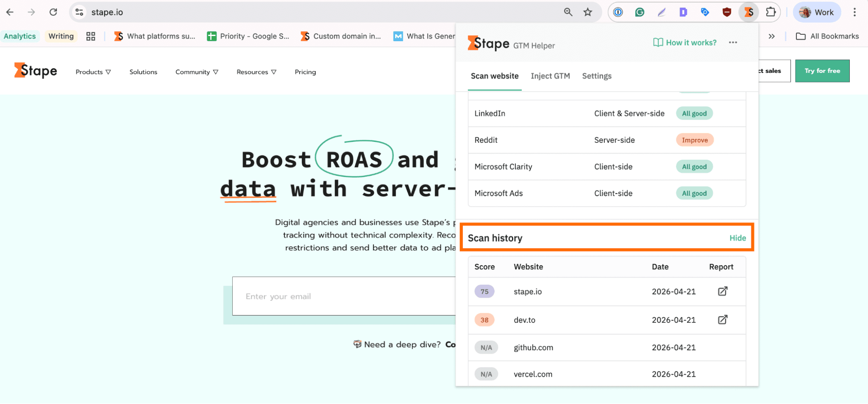The image size is (868, 404).
Task: Show hidden bookmarks via double chevron
Action: click(772, 36)
